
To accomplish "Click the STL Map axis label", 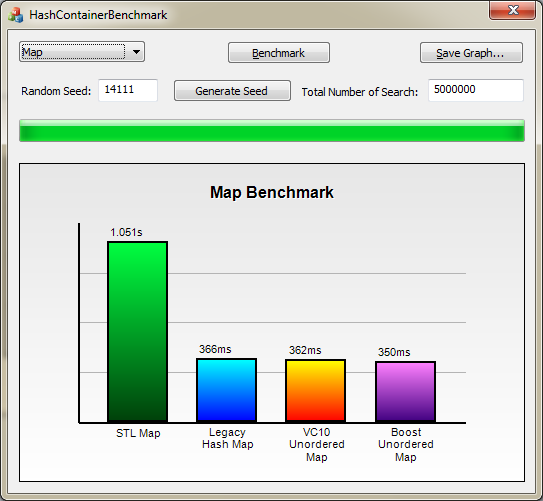I will coord(138,433).
